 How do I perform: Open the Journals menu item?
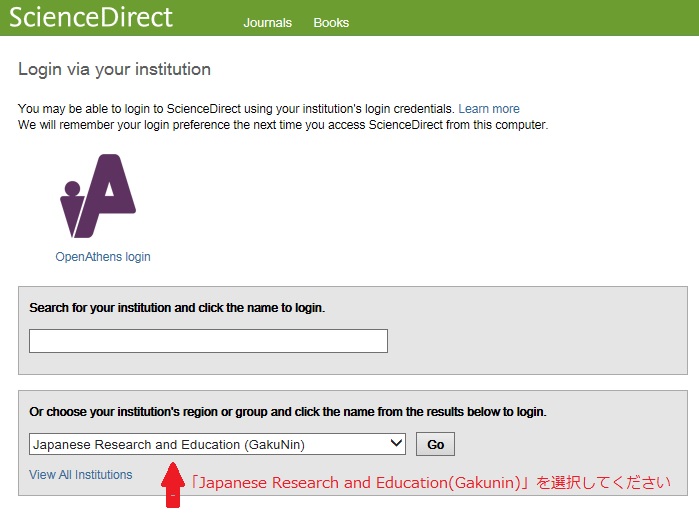pyautogui.click(x=267, y=22)
